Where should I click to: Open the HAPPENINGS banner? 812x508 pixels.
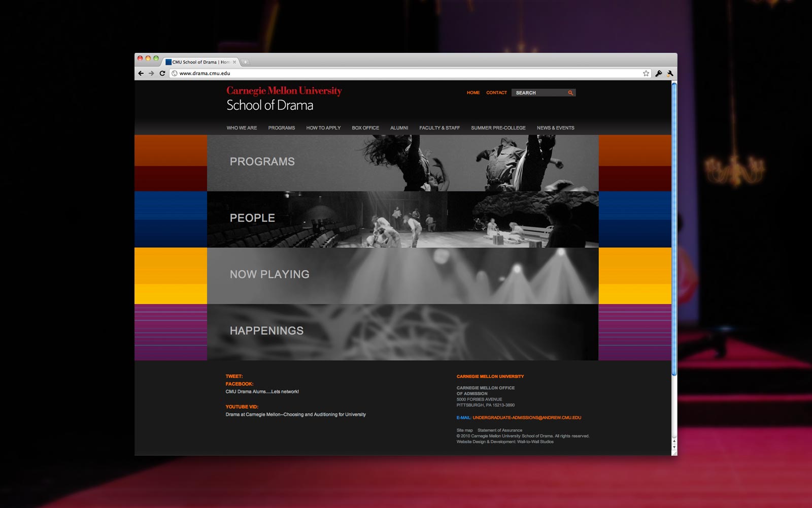click(402, 332)
